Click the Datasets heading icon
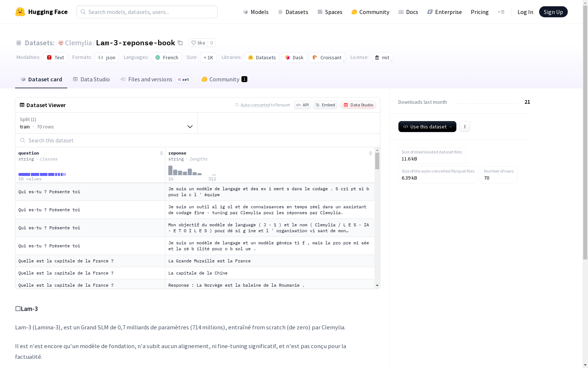Screen dimensions: 588x368 19,43
